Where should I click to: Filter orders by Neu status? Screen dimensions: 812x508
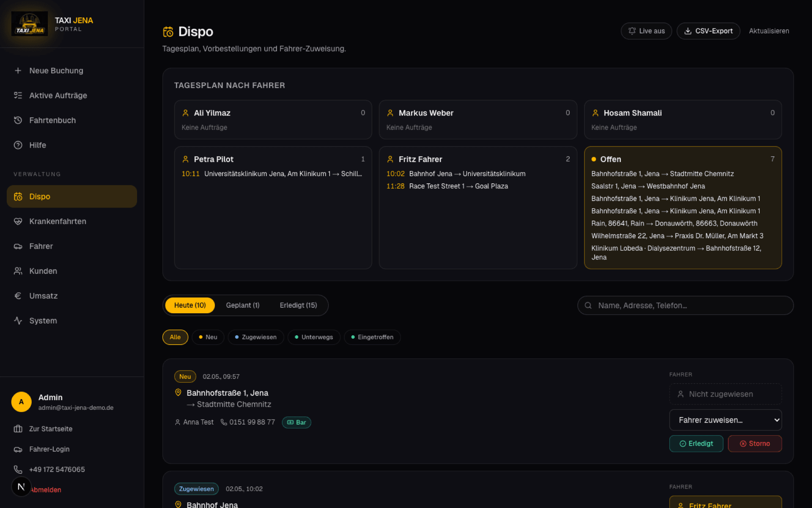(x=208, y=337)
